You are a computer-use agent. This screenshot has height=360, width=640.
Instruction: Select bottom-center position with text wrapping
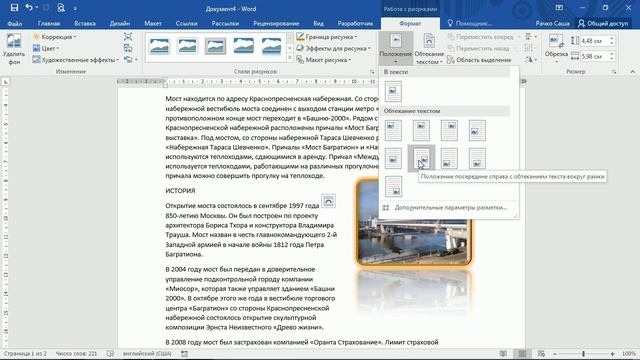477,158
